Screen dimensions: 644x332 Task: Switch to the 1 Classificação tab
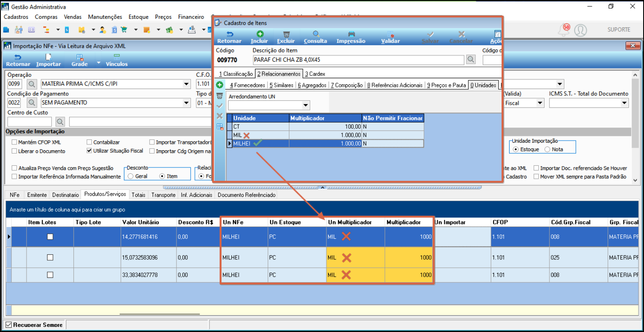pos(236,74)
